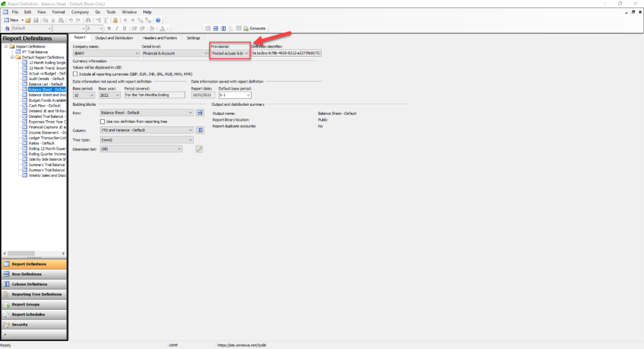Click the Save icon in the toolbar

[36, 19]
